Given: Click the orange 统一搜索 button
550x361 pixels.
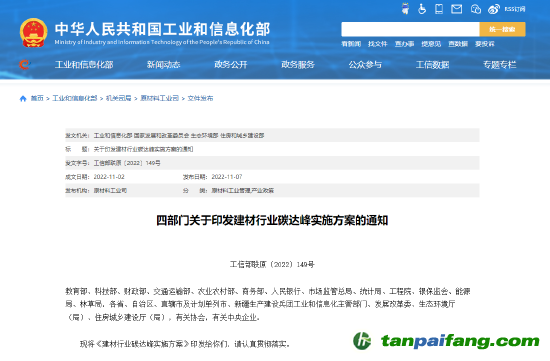Looking at the screenshot, I should point(502,29).
